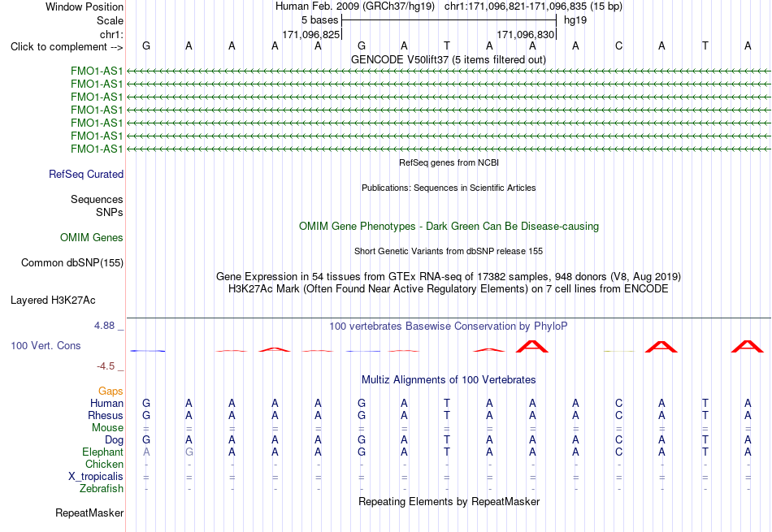
Task: Click the chr1: base position label
Action: coord(111,34)
